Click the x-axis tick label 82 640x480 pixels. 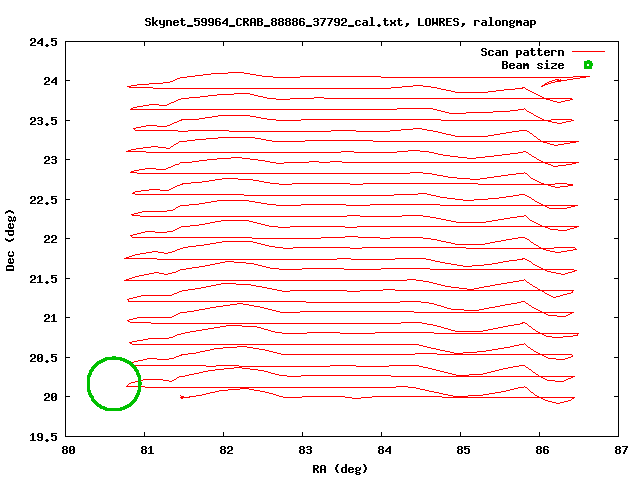pyautogui.click(x=226, y=450)
